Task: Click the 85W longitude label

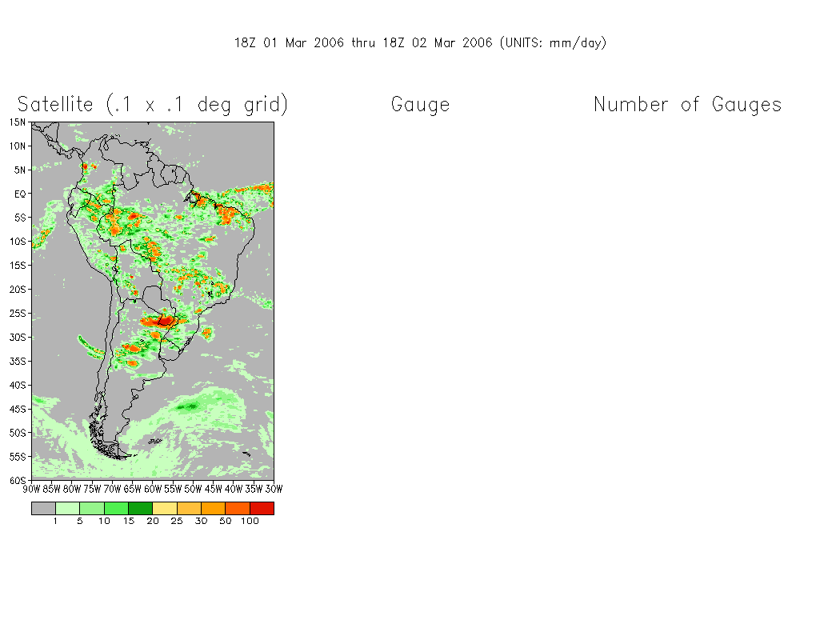Action: 52,489
